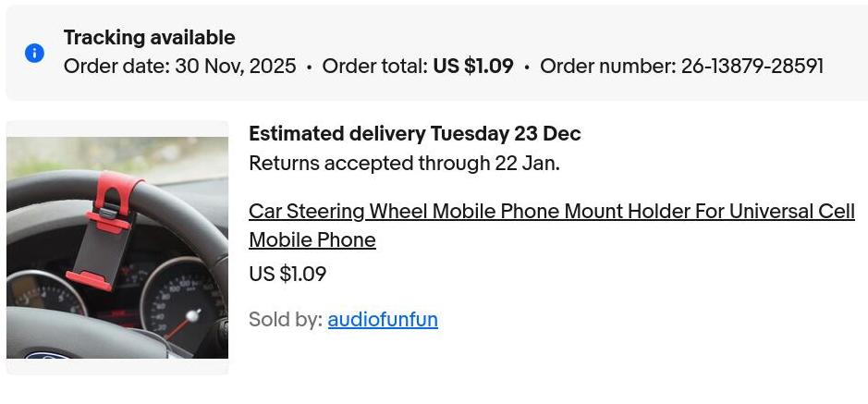Click the blue info icon
868x404 pixels.
34,53
